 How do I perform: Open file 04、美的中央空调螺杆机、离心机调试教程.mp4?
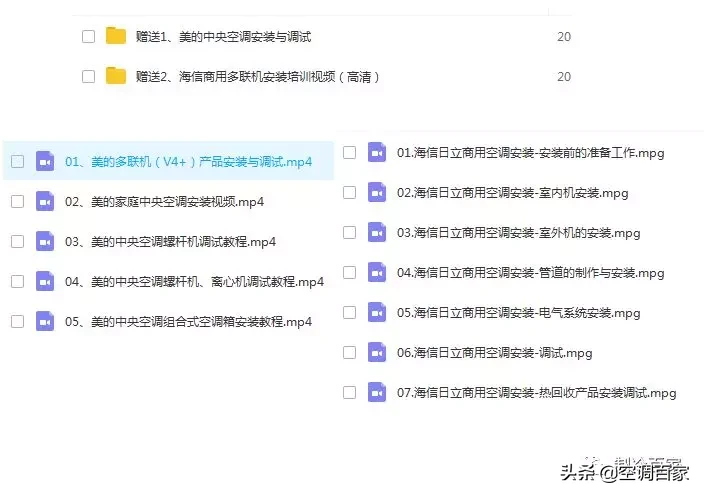(x=194, y=281)
